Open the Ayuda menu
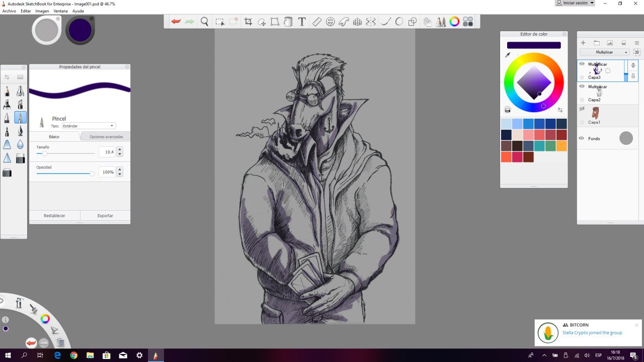Viewport: 644px width, 362px height. tap(78, 11)
